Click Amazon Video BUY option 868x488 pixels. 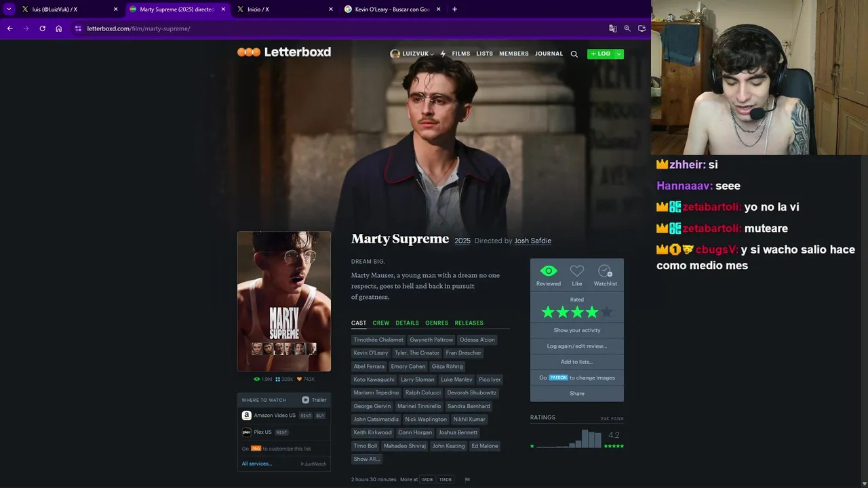[320, 415]
